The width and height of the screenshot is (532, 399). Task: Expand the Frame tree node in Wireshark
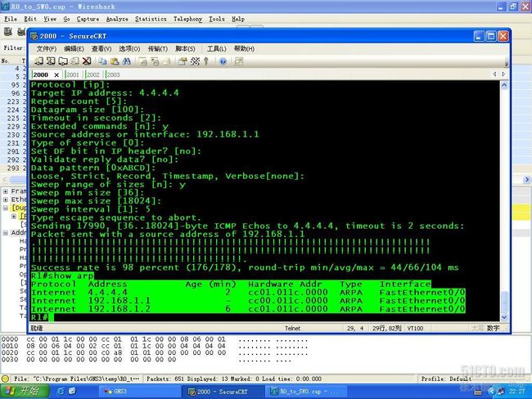(6, 191)
